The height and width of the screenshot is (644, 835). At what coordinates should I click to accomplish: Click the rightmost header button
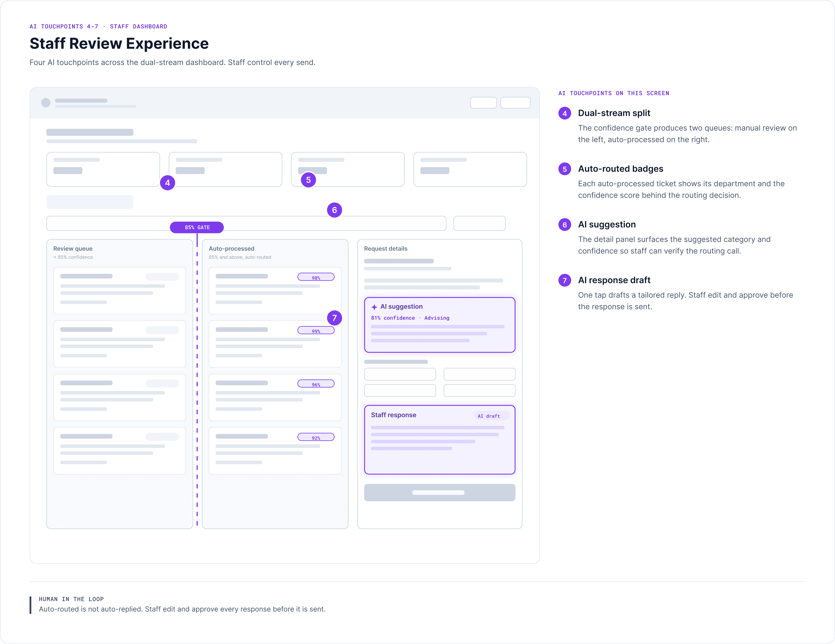point(515,102)
